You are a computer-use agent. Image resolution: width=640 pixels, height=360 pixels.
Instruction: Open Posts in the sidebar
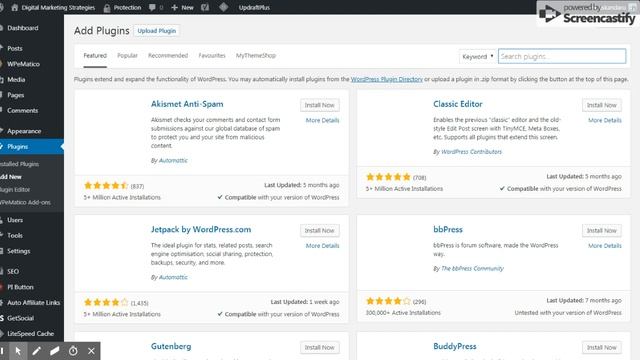coord(15,48)
